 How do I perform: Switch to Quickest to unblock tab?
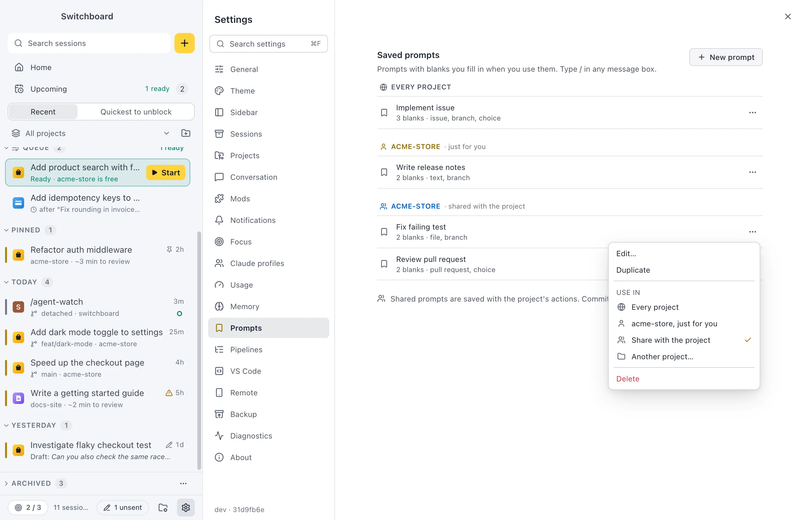pyautogui.click(x=136, y=112)
